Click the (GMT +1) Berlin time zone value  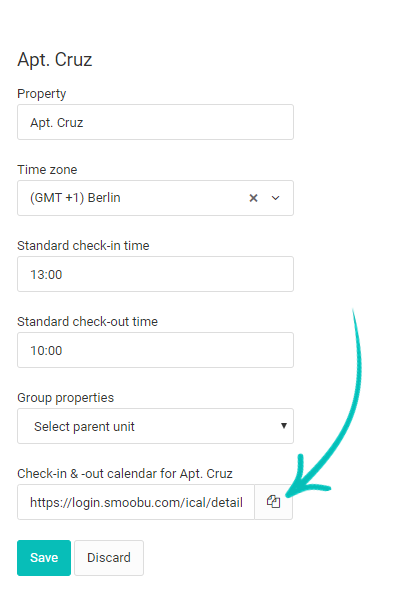[x=75, y=198]
